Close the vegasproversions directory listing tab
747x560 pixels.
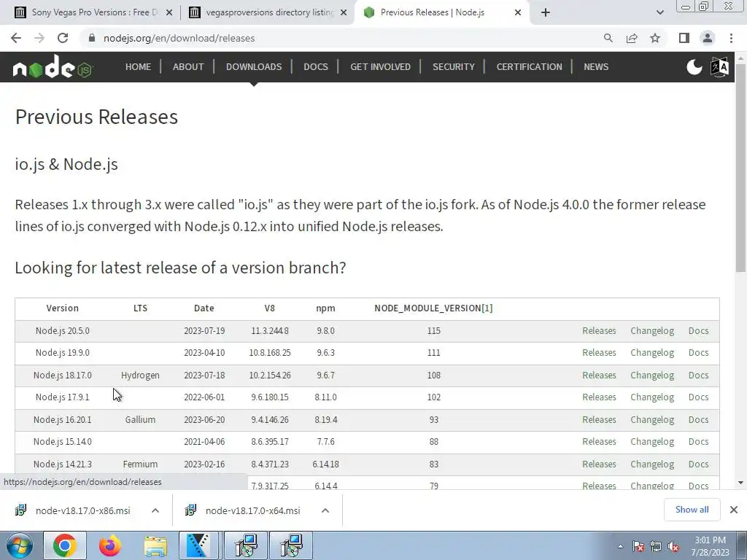344,13
